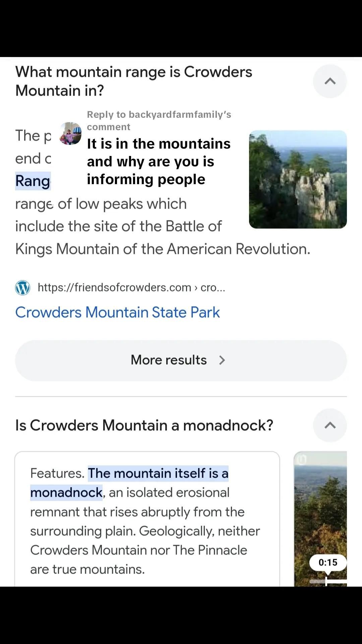
Task: Open the autumn forest video thumbnail
Action: pos(320,519)
